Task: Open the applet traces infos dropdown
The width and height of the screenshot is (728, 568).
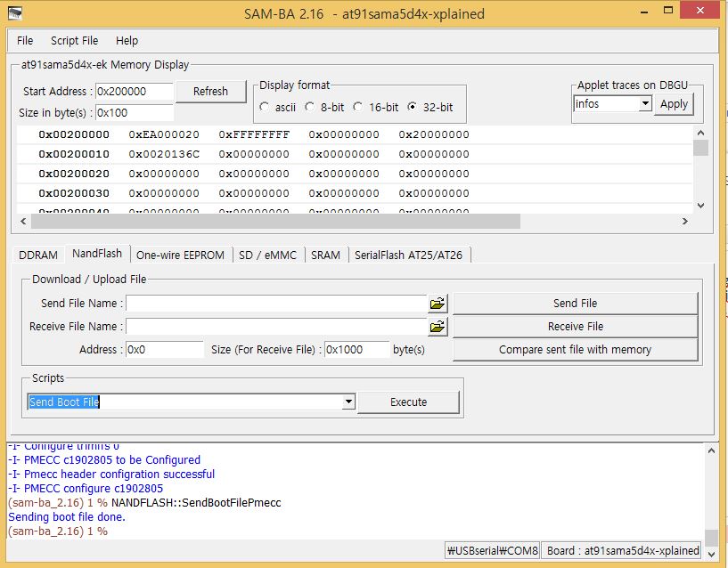Action: click(x=645, y=104)
